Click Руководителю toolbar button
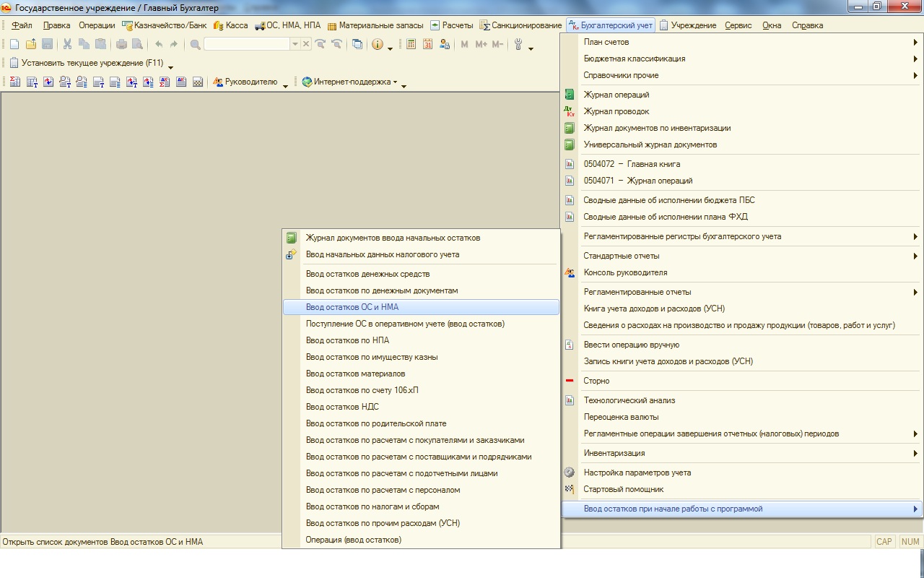 click(245, 82)
